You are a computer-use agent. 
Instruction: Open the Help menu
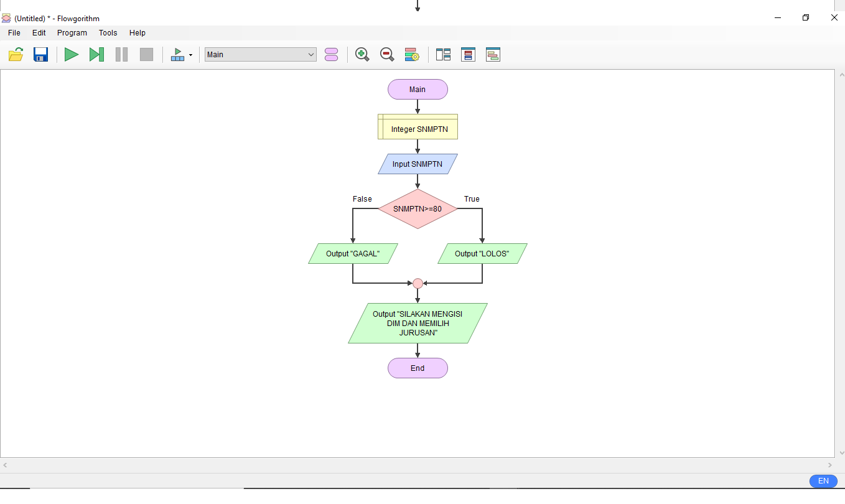click(x=137, y=33)
